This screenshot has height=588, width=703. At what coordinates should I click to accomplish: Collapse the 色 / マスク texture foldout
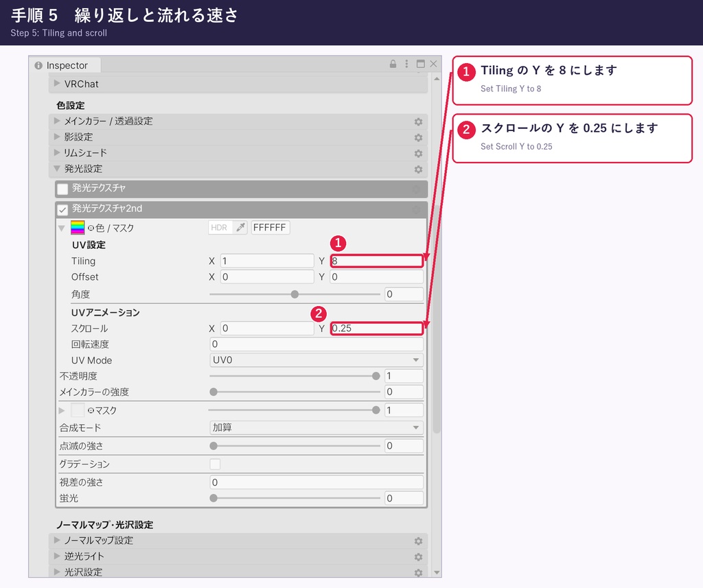(x=62, y=228)
